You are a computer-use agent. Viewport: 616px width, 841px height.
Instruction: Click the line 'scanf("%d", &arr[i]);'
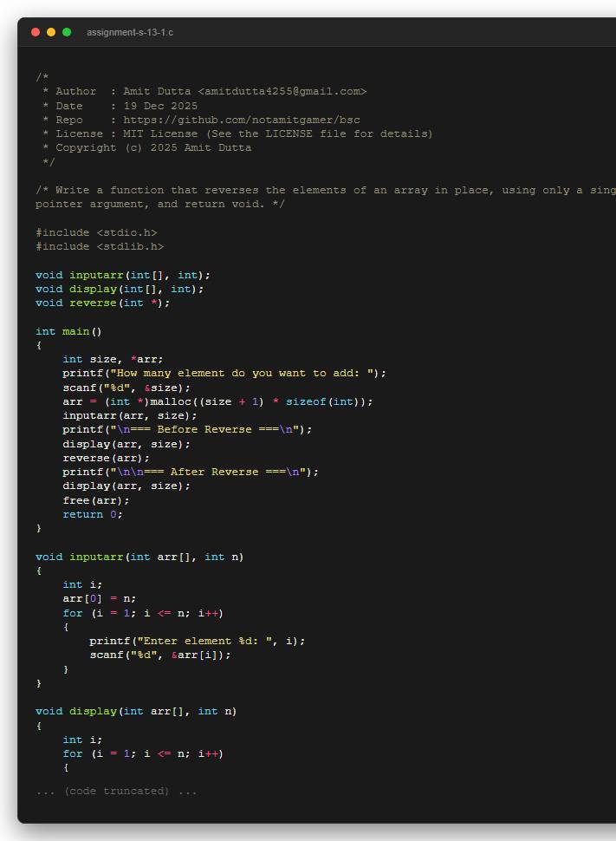159,655
